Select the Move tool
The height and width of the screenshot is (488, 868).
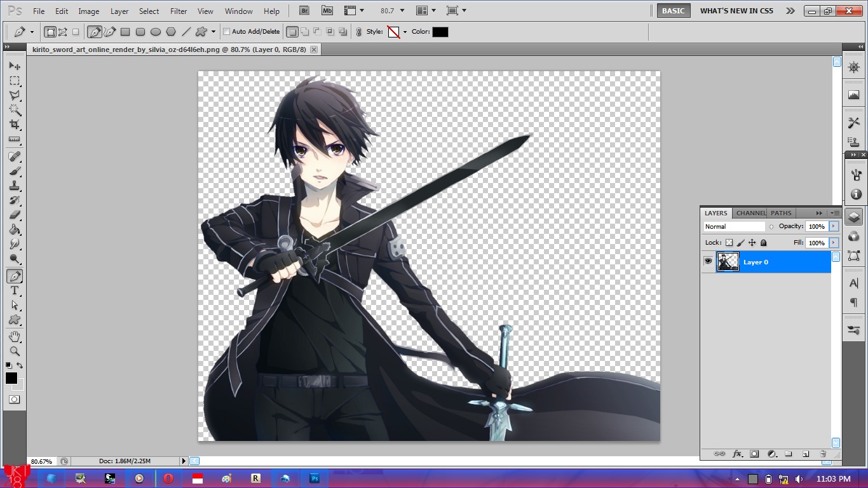[15, 66]
